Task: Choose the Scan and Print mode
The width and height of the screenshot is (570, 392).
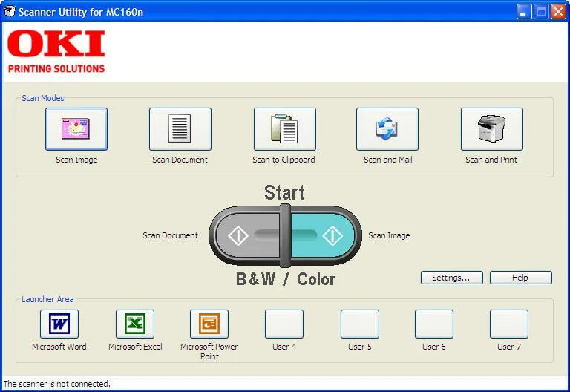Action: click(492, 128)
